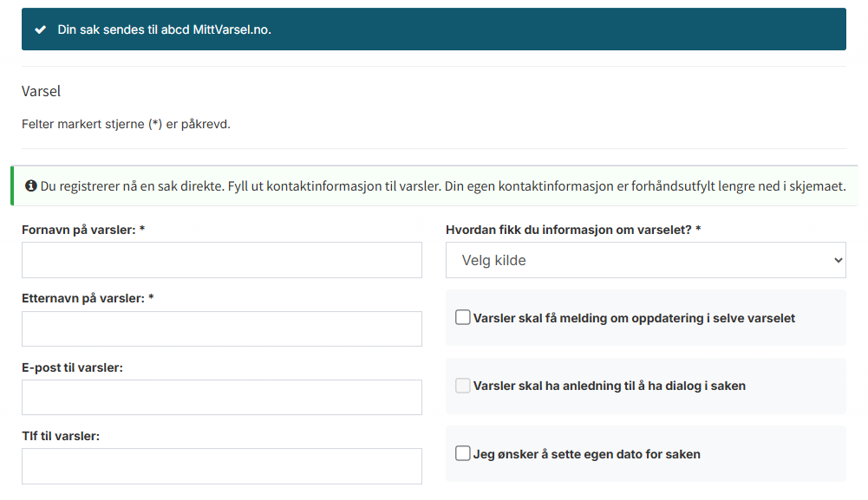Click the info icon in the green notice
The height and width of the screenshot is (500, 868).
[x=31, y=186]
